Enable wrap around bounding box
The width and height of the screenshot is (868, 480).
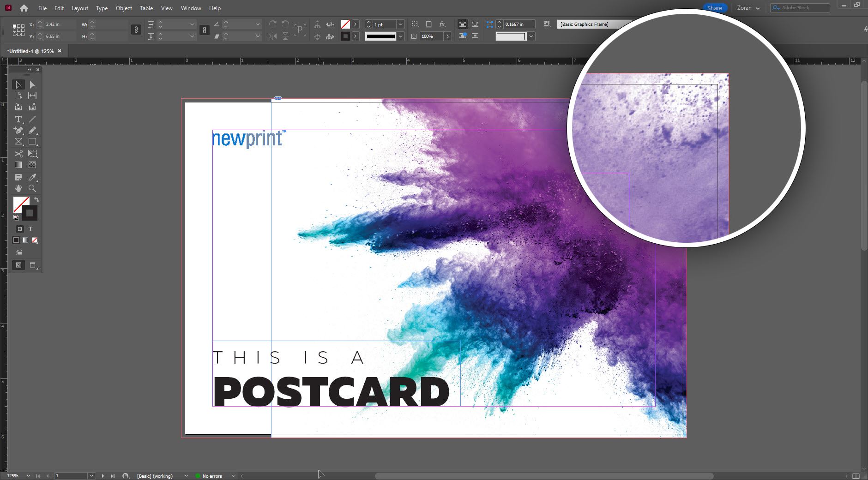pos(475,24)
